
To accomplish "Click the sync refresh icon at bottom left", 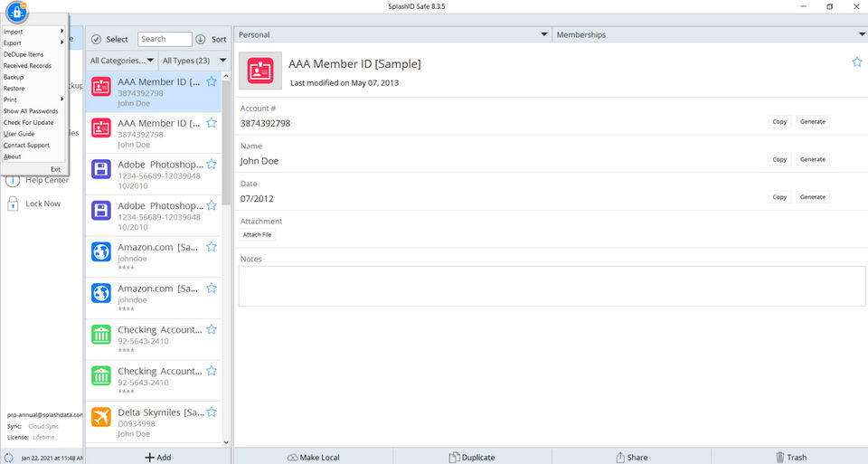I will (x=9, y=458).
